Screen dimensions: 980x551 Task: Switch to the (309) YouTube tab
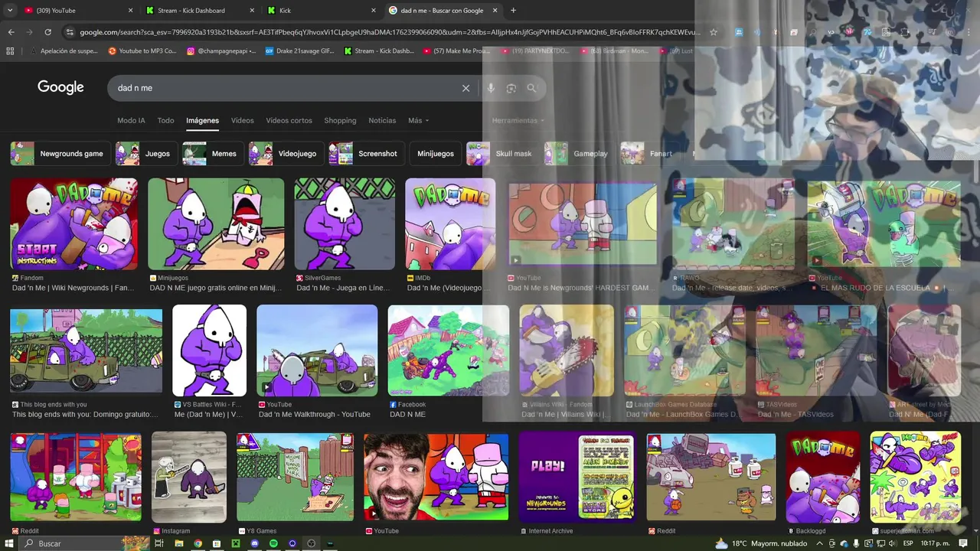pyautogui.click(x=77, y=11)
